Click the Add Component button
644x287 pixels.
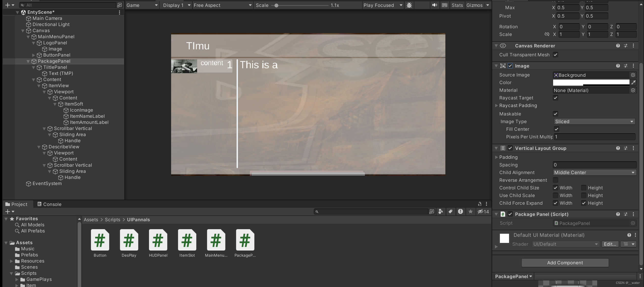coord(565,263)
